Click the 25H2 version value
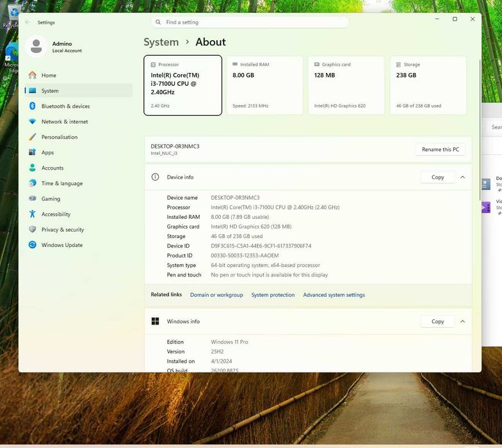The image size is (502, 448). click(217, 351)
